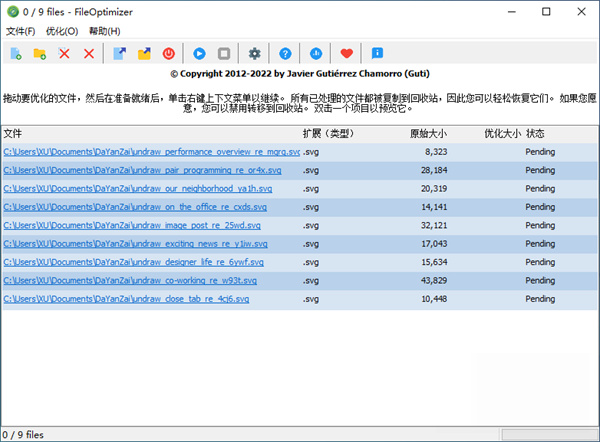Click the red heart donate icon
This screenshot has width=600, height=442.
click(347, 53)
